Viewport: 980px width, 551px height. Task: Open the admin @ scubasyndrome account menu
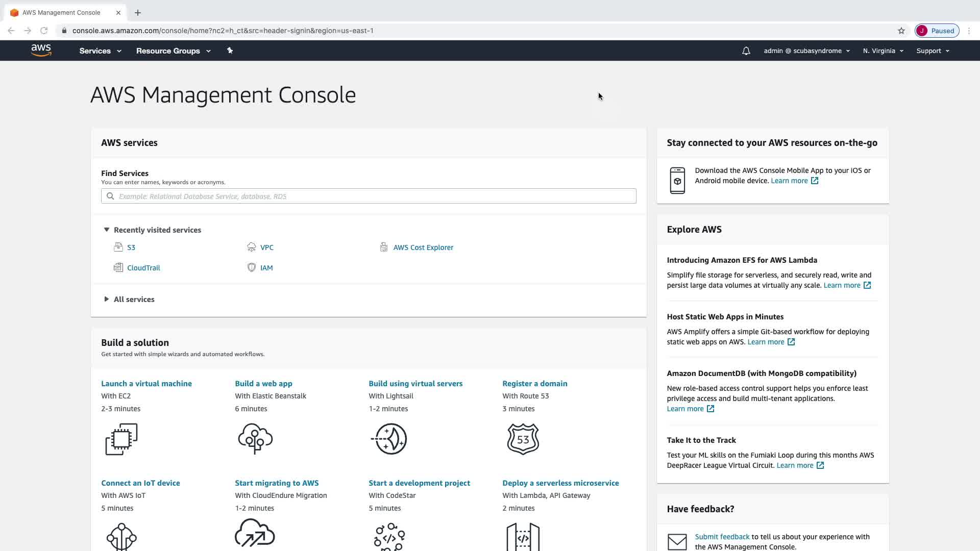coord(806,51)
